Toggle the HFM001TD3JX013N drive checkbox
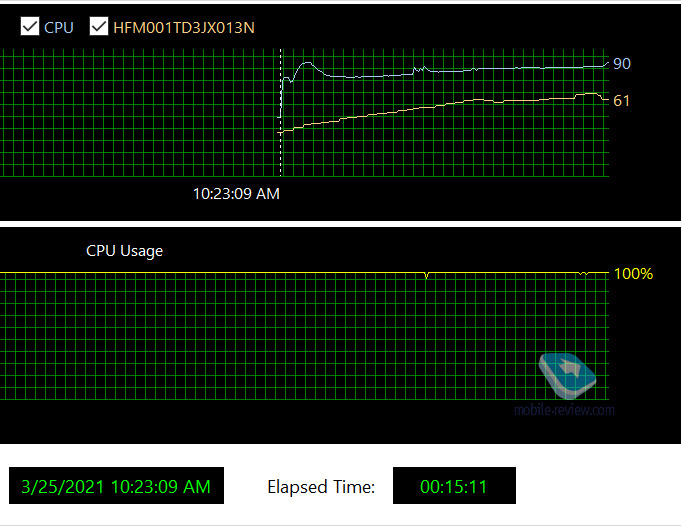Screen dimensions: 681x526 coord(99,26)
